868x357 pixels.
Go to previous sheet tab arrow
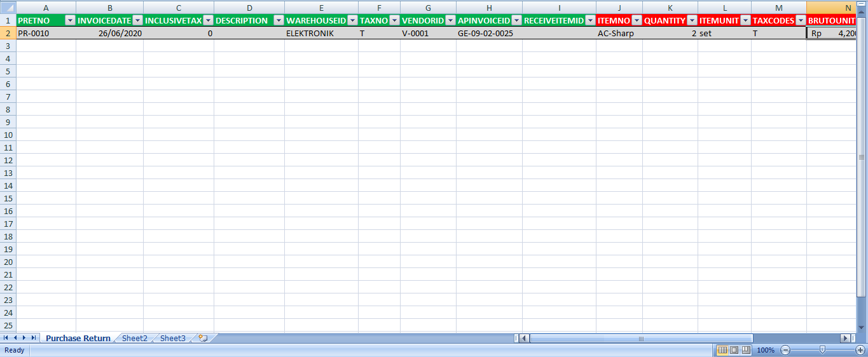point(15,338)
